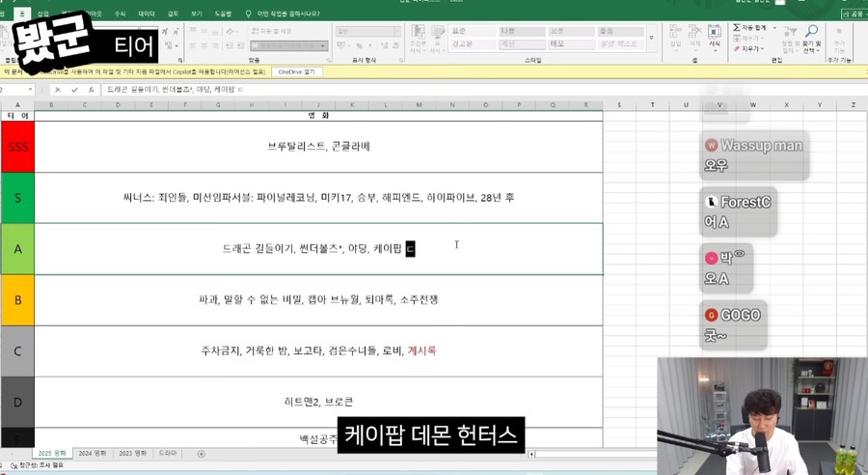
Task: Switch to the 2023 영화 sheet
Action: (x=132, y=454)
